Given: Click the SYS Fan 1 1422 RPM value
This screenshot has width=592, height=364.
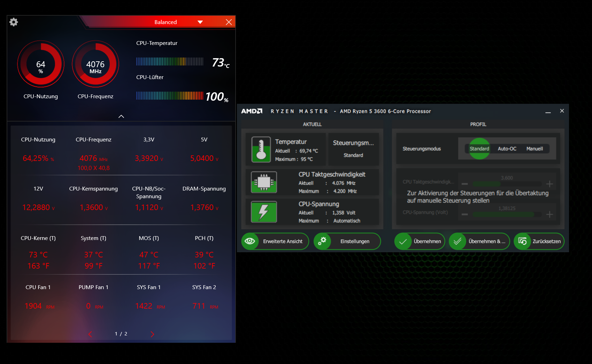Looking at the screenshot, I should point(150,306).
